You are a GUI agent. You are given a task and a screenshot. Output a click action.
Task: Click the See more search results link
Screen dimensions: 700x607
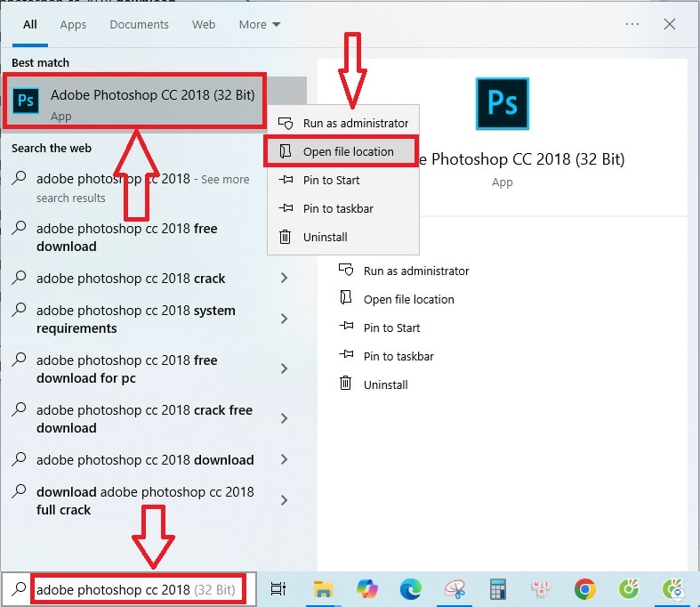pyautogui.click(x=142, y=188)
